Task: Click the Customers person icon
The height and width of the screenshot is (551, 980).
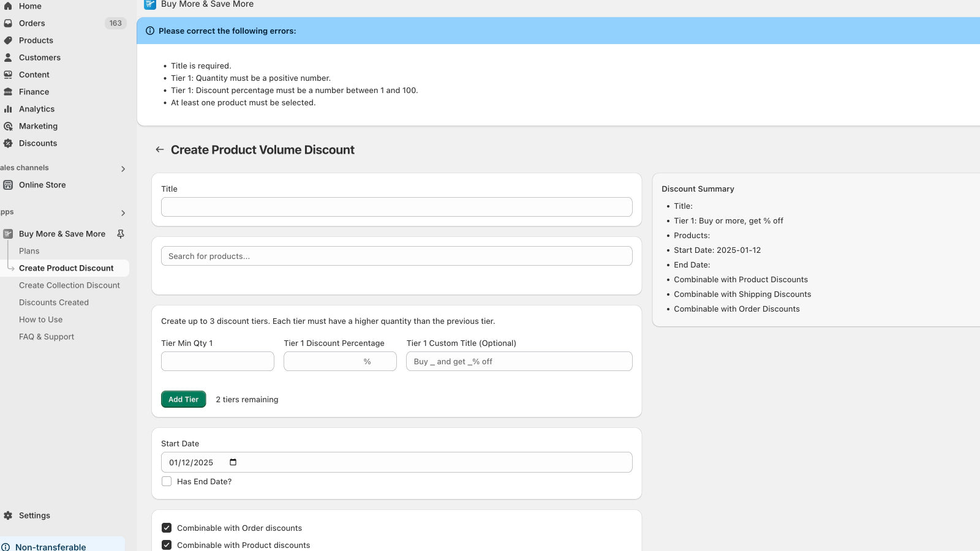Action: [x=8, y=58]
